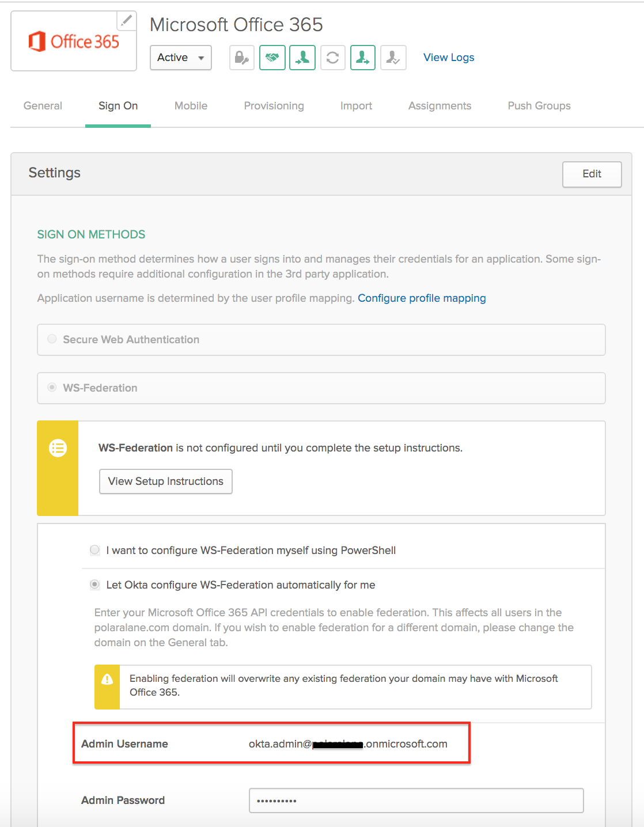This screenshot has width=644, height=827.
Task: Click the lock and key password icon
Action: 242,58
